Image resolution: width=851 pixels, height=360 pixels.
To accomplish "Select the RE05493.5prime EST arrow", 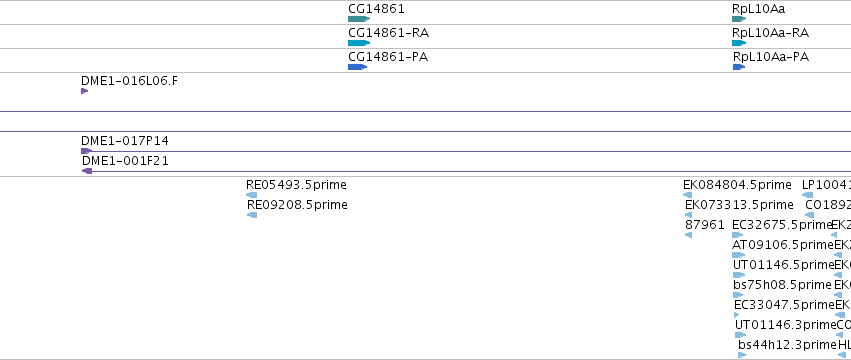I will [x=251, y=195].
